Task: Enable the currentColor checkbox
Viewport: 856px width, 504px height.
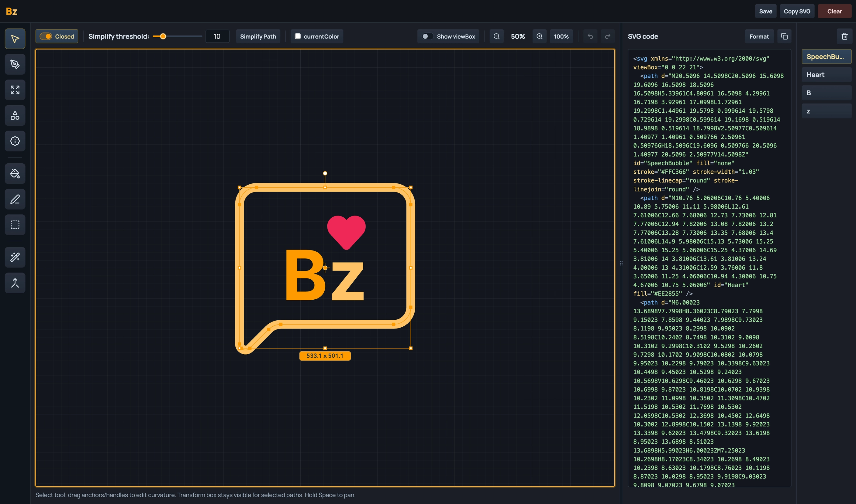Action: (298, 36)
